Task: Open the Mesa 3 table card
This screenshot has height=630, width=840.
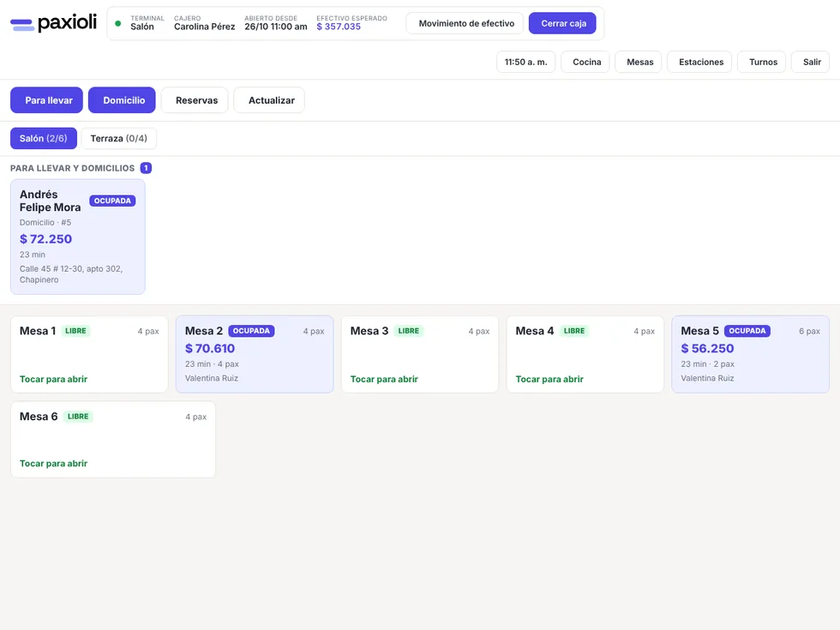Action: (x=420, y=354)
